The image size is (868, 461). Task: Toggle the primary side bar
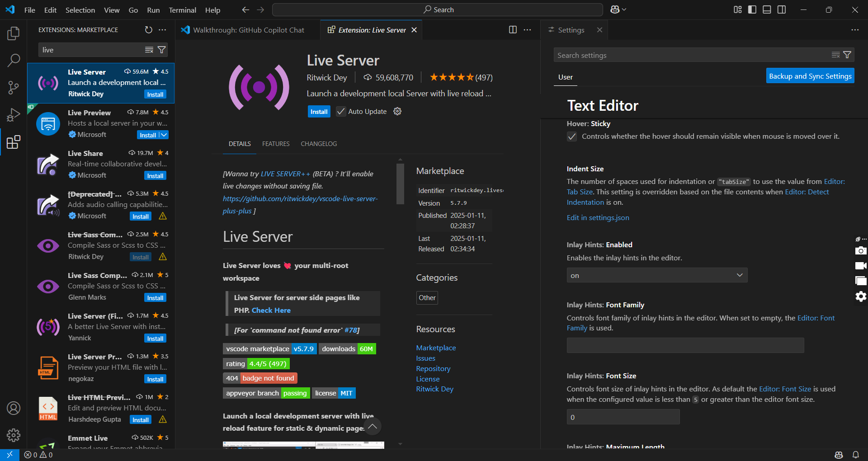click(x=752, y=9)
